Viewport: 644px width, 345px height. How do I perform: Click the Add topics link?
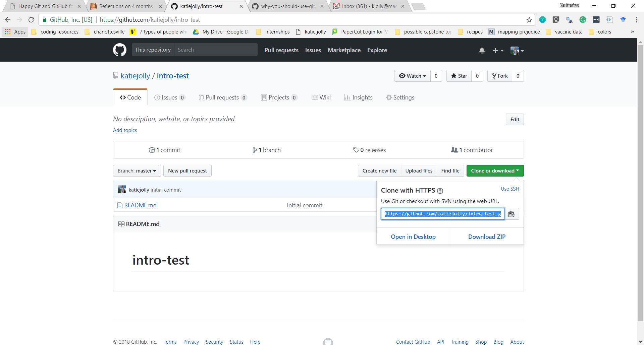(125, 130)
